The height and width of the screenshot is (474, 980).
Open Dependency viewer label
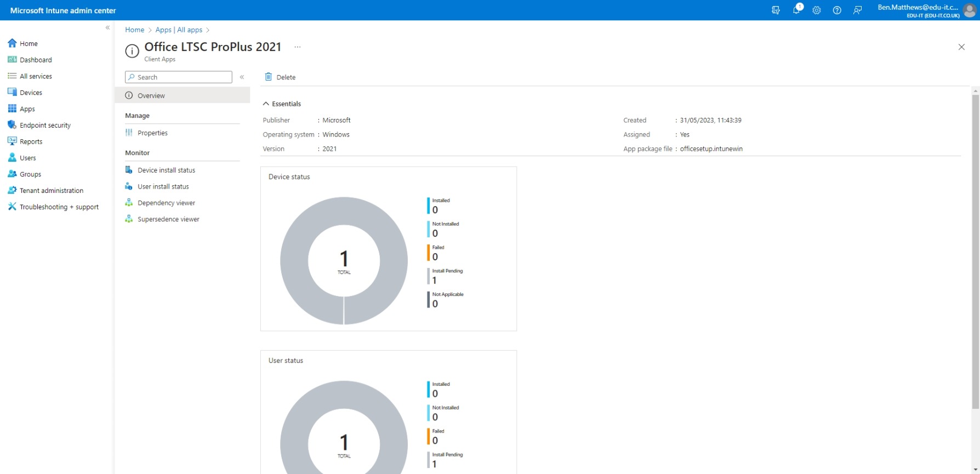click(166, 203)
